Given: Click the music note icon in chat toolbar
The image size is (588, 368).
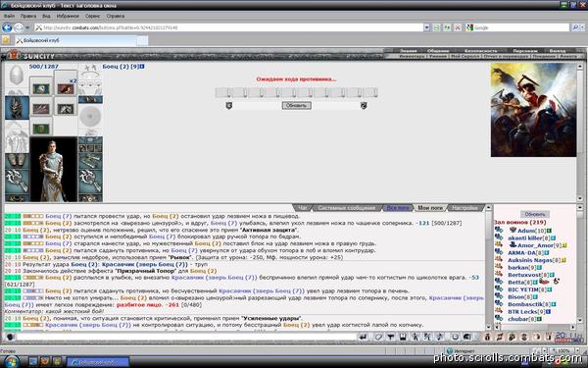Looking at the screenshot, I should click(x=440, y=337).
